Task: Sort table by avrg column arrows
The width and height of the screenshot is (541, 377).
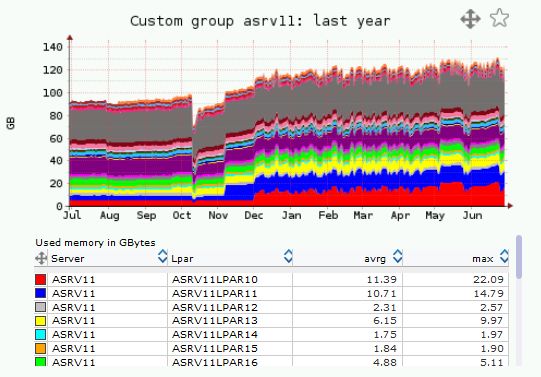Action: pyautogui.click(x=397, y=256)
